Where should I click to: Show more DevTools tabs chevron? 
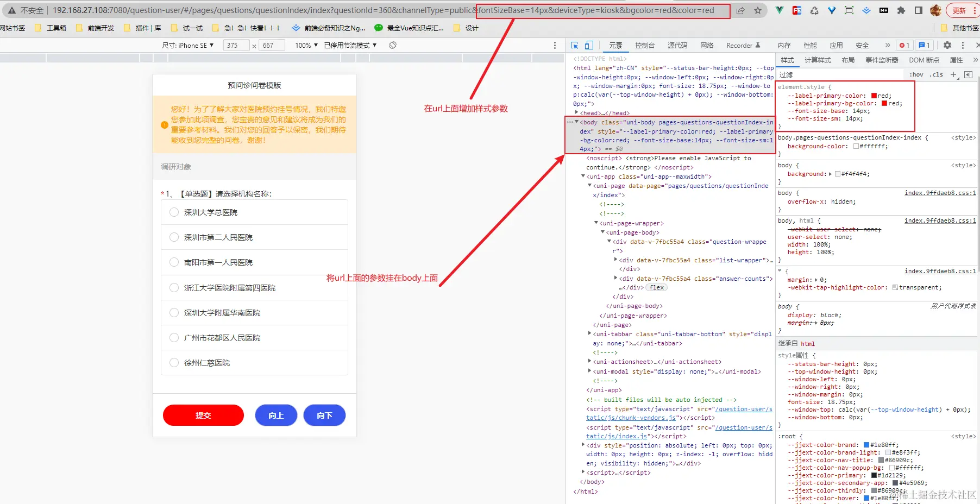tap(888, 45)
